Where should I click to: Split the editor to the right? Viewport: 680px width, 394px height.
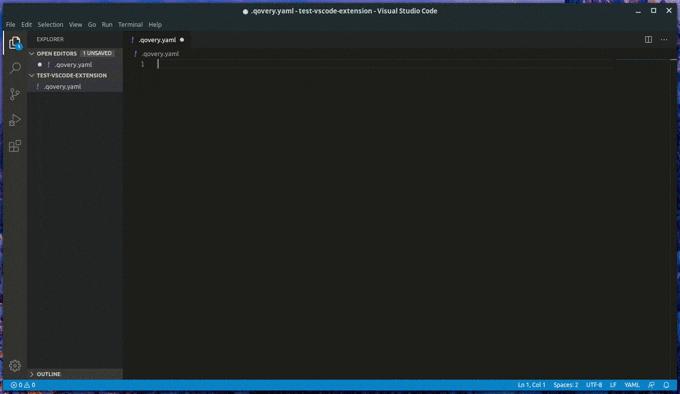click(648, 39)
